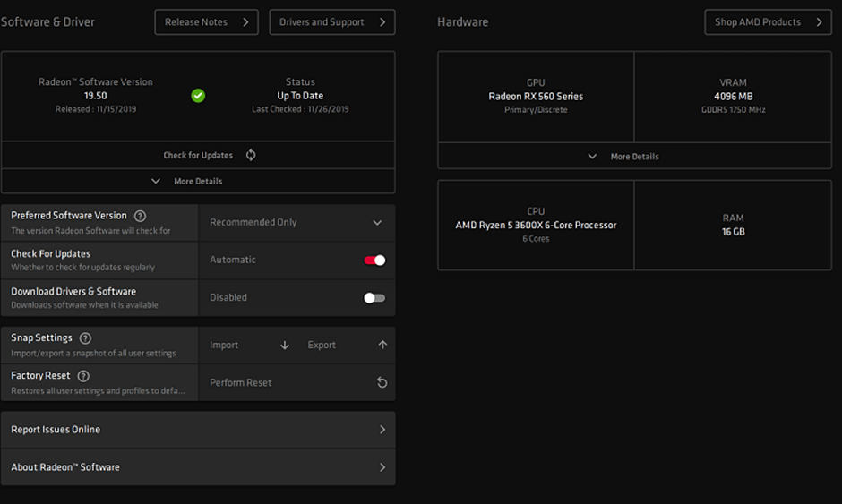Click the Export up arrow icon
Image resolution: width=842 pixels, height=504 pixels.
(x=382, y=345)
